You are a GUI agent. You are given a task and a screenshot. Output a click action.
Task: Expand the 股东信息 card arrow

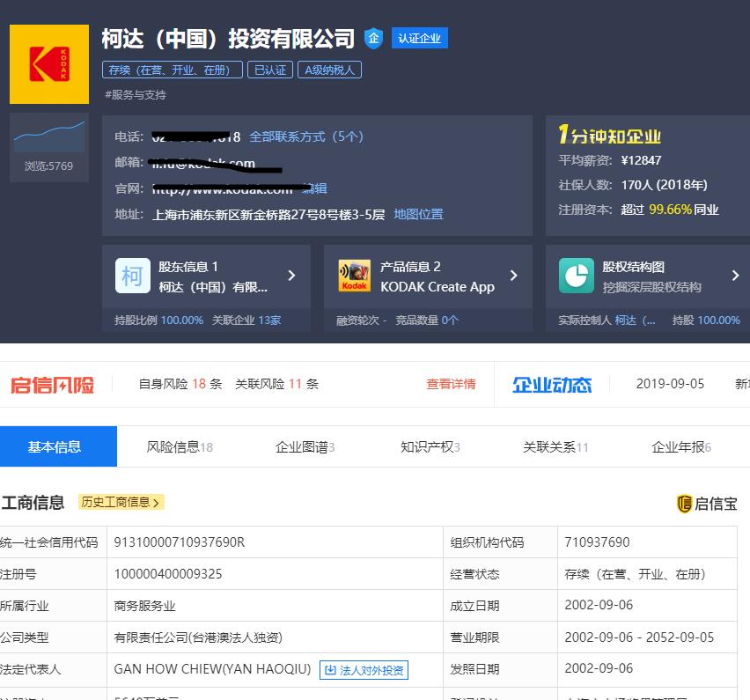click(x=291, y=276)
